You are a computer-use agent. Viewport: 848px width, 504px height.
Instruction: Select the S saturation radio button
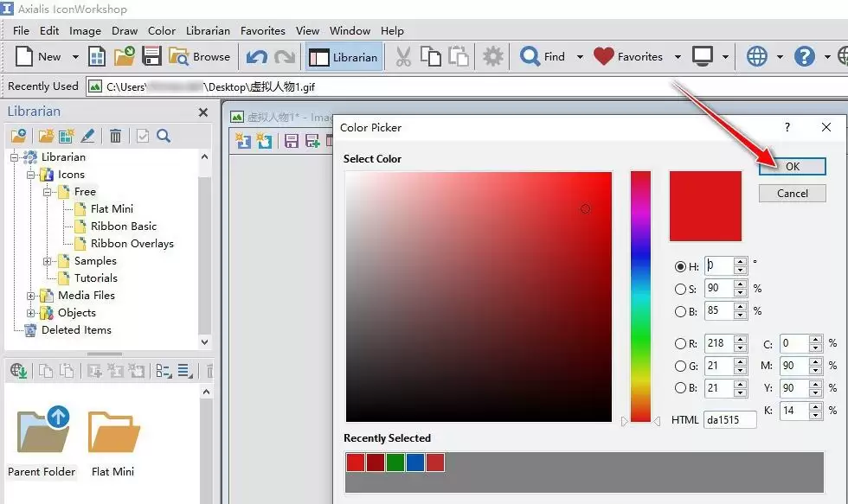(680, 290)
